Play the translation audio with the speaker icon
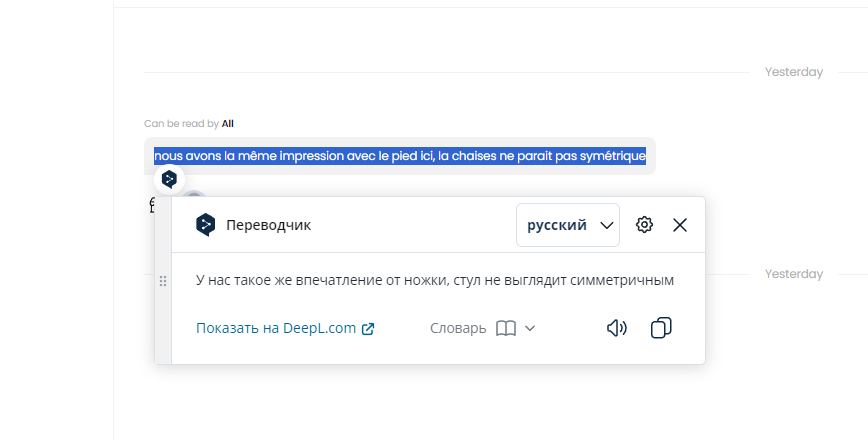This screenshot has height=440, width=868. [x=617, y=328]
